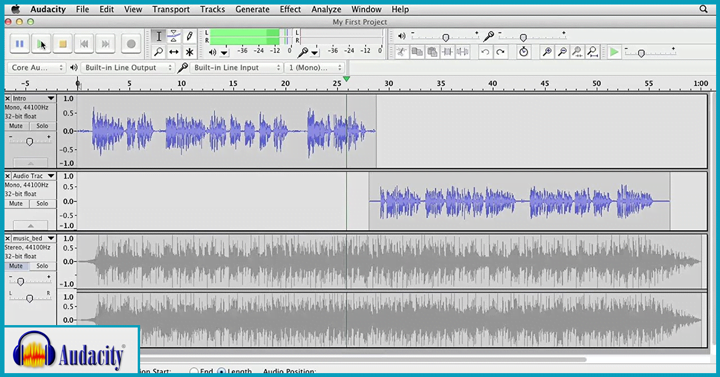This screenshot has width=720, height=377.
Task: Click the Zoom In toolbar icon
Action: pyautogui.click(x=547, y=52)
